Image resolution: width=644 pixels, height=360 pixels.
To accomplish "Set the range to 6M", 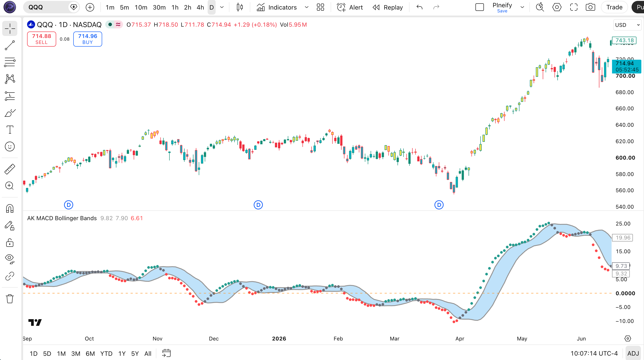I will 90,354.
